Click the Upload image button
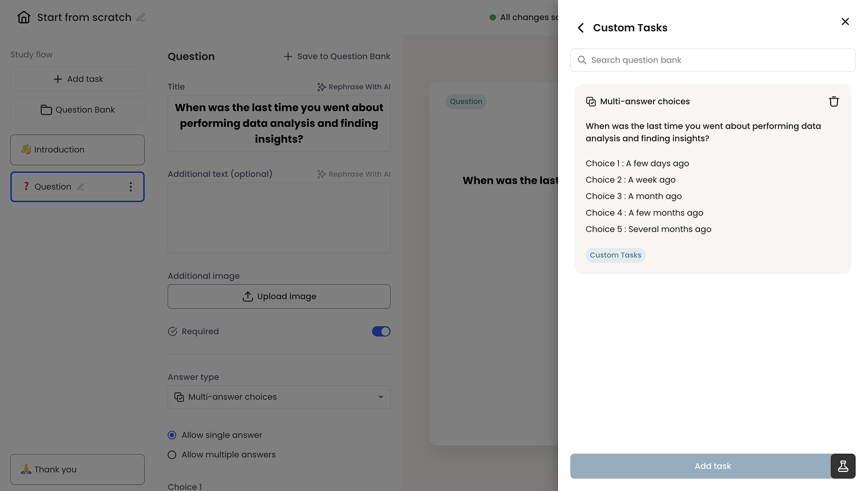Screen dimensions: 868x491 tap(279, 296)
